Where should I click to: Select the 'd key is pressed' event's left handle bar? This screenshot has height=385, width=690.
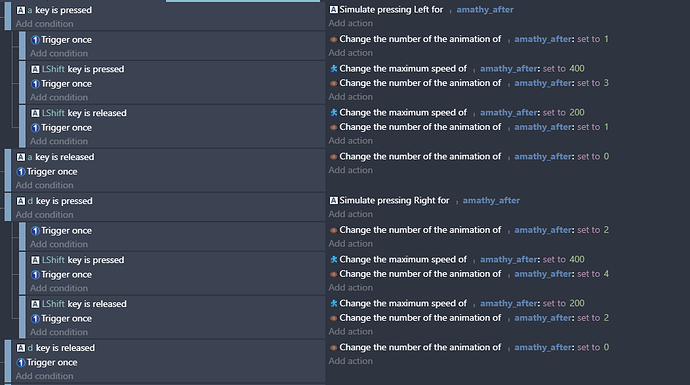click(x=7, y=207)
